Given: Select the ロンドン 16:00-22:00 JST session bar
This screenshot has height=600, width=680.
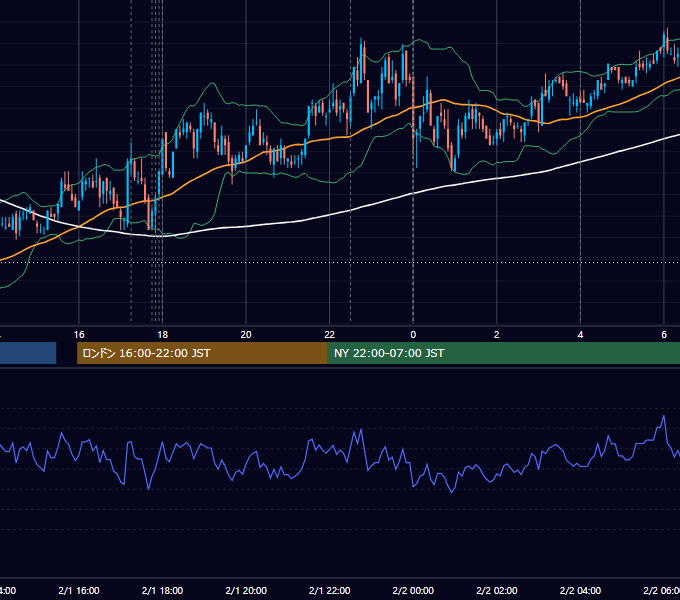Looking at the screenshot, I should [x=202, y=353].
